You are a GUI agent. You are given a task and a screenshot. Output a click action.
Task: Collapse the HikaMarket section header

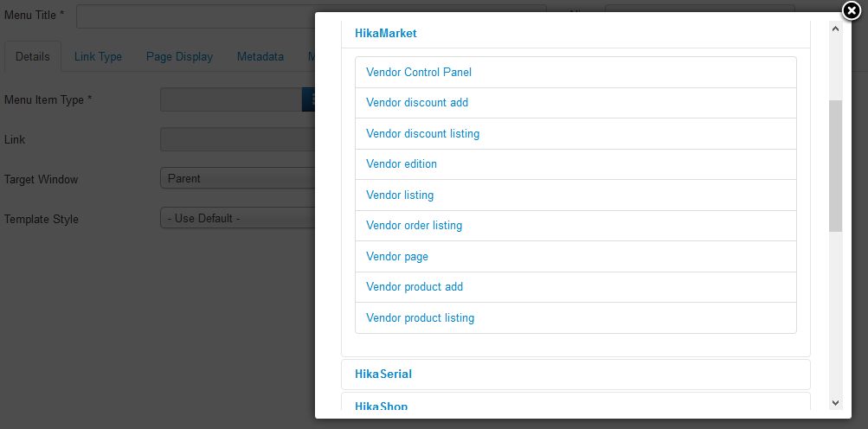click(385, 33)
